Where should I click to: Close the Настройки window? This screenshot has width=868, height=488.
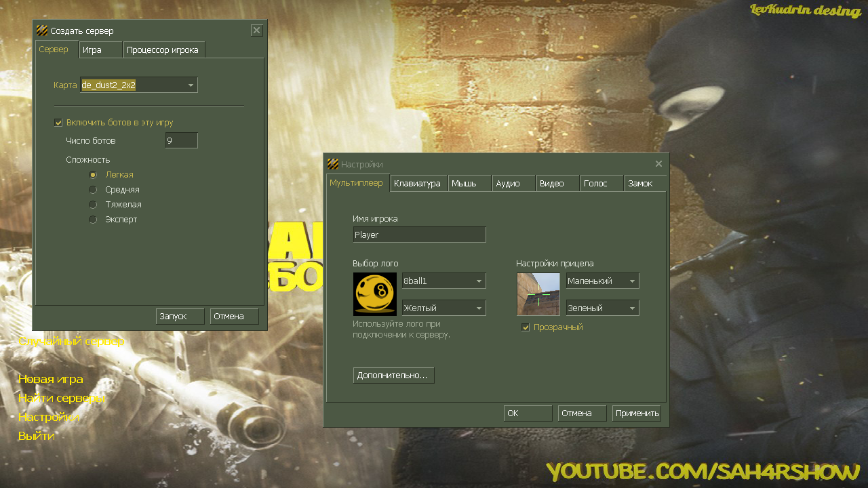pyautogui.click(x=658, y=164)
